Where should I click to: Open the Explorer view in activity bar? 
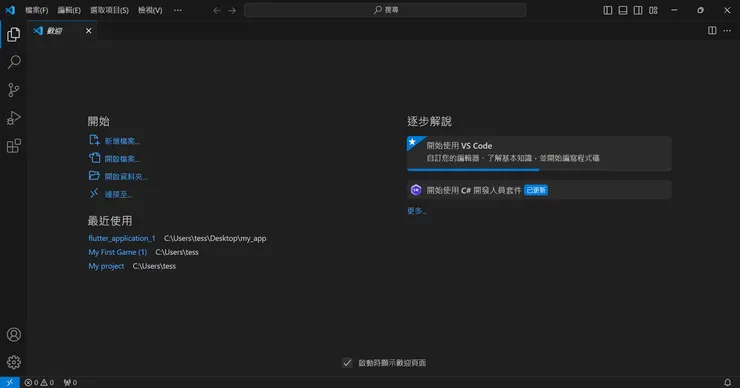click(14, 34)
